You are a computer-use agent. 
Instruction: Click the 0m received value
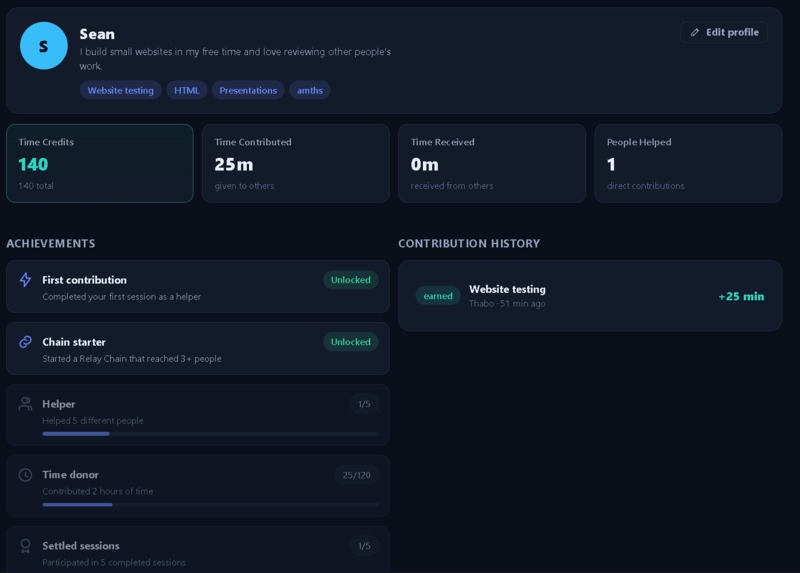click(424, 164)
